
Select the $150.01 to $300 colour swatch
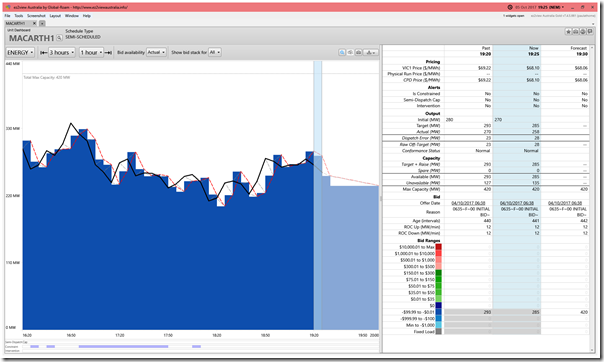(438, 273)
